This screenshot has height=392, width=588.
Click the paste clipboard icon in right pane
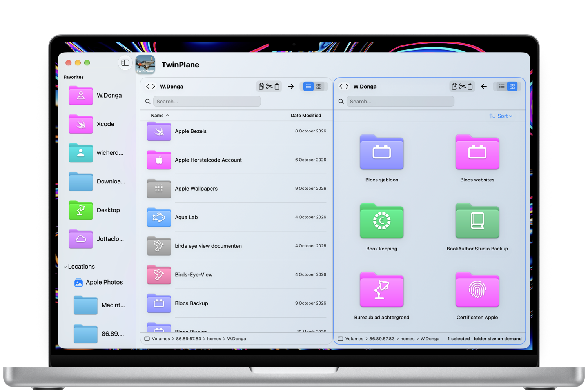[x=470, y=87]
